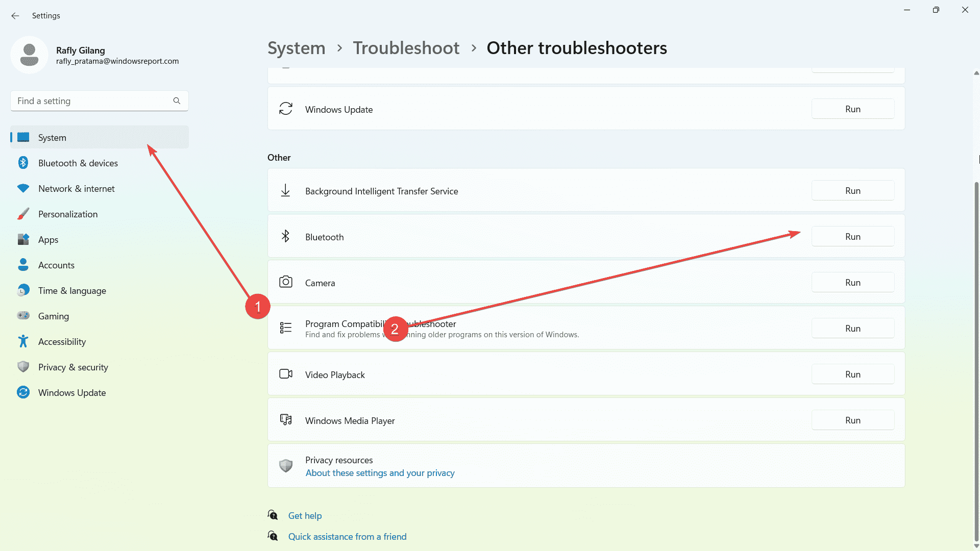This screenshot has width=980, height=551.
Task: Click the Gaming icon in sidebar
Action: tap(23, 315)
